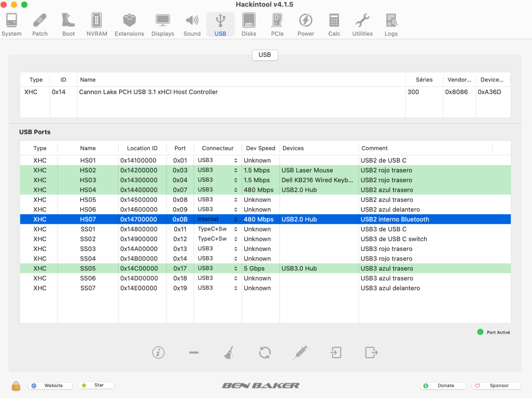Click the minus icon to remove port
The height and width of the screenshot is (398, 532).
pos(194,353)
